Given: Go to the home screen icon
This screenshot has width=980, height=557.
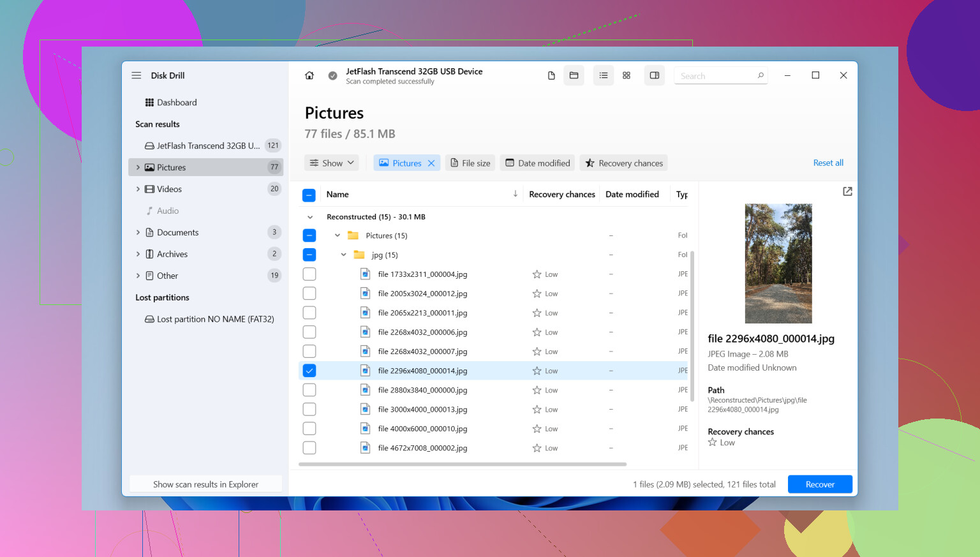Looking at the screenshot, I should click(x=309, y=75).
